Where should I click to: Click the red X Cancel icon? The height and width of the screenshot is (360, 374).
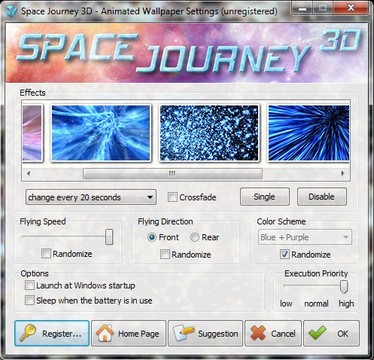(258, 333)
